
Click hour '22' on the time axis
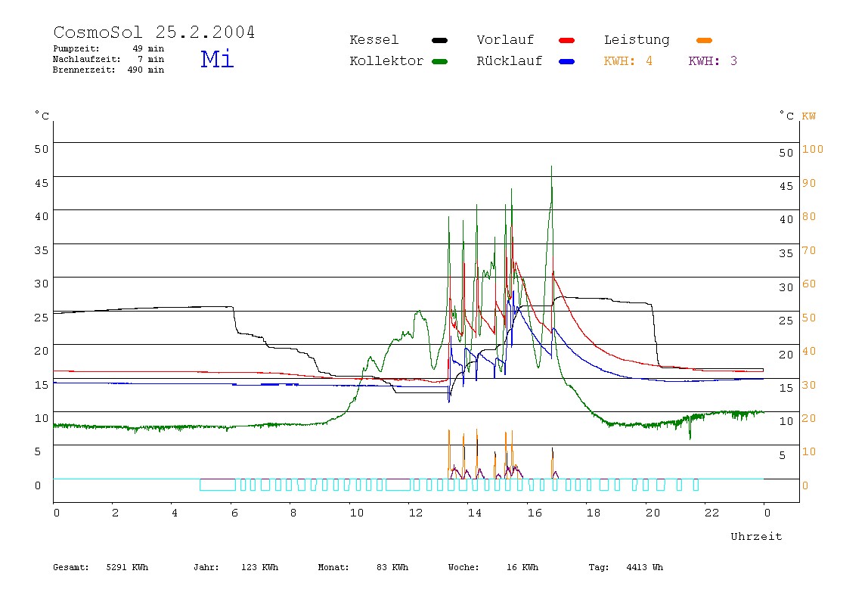click(712, 513)
